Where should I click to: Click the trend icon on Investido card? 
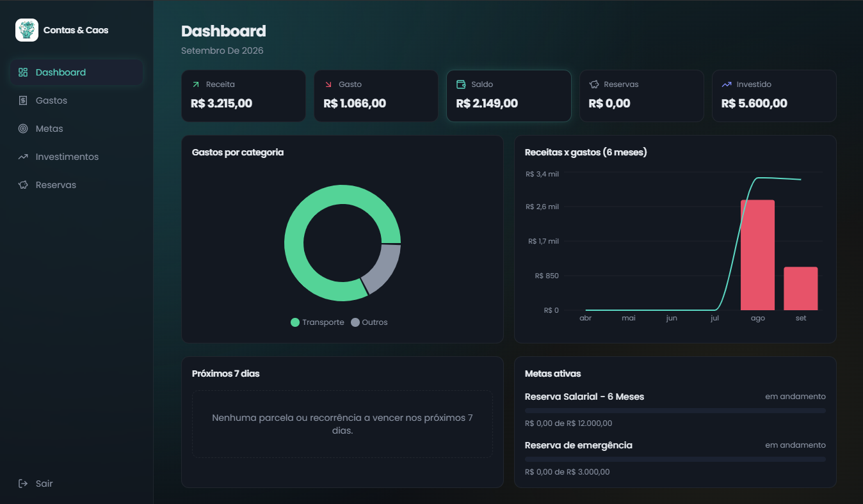tap(727, 84)
